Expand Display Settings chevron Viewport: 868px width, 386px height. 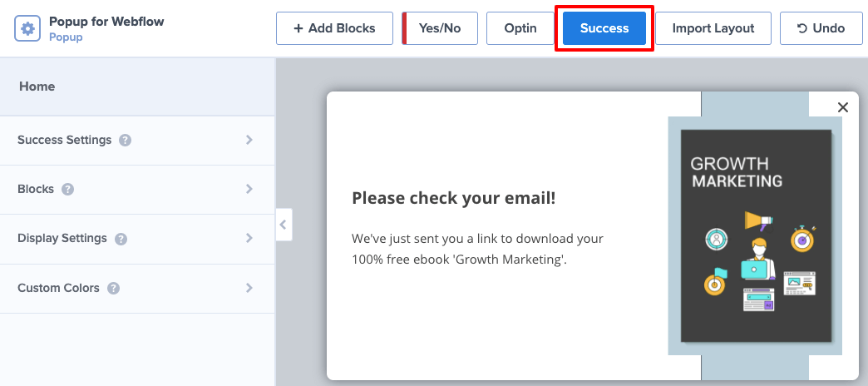(x=249, y=238)
